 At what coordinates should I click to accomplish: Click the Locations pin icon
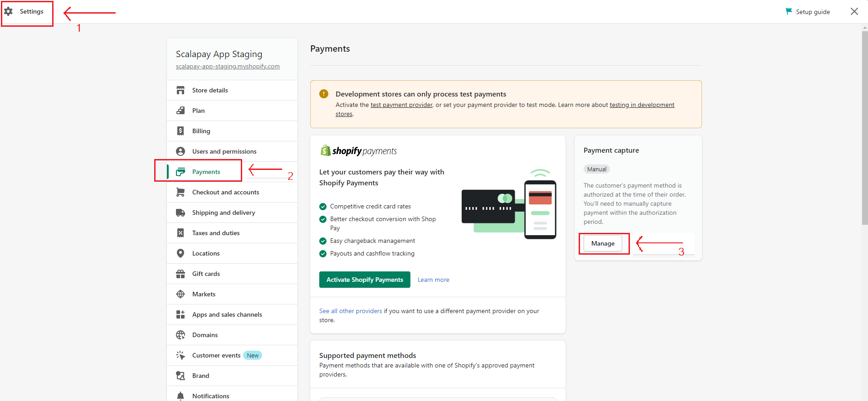[x=180, y=253]
